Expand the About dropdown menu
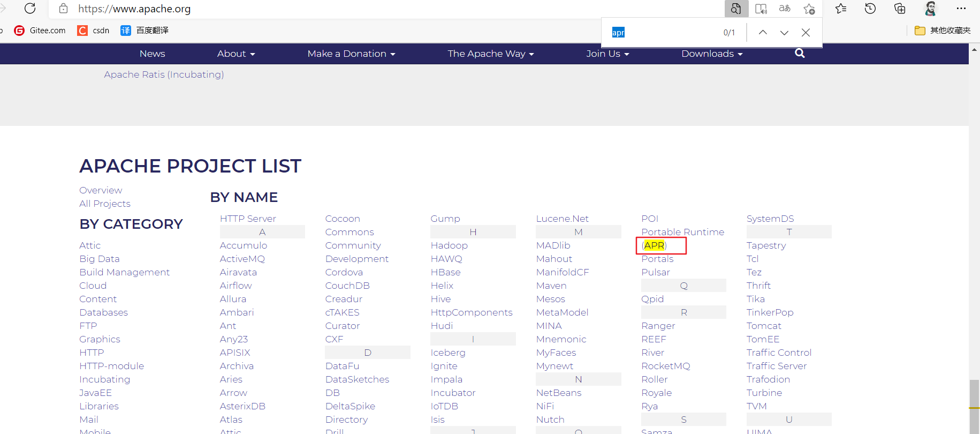Image resolution: width=980 pixels, height=434 pixels. point(236,54)
